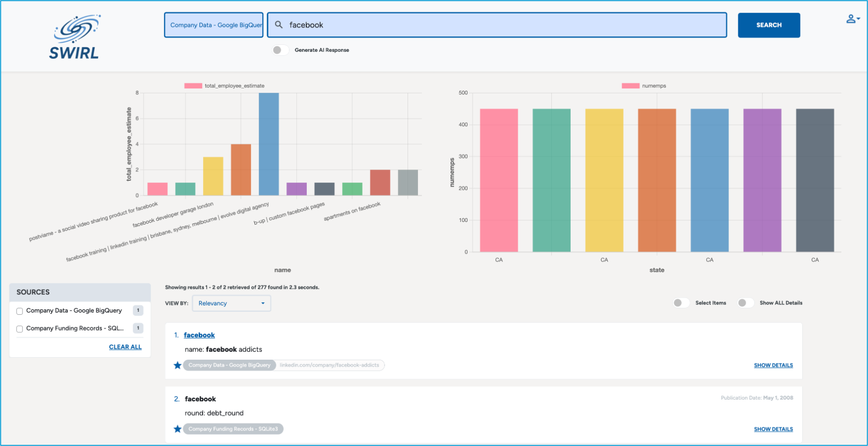
Task: Click 'apartments on facebook' axis label
Action: 352,212
